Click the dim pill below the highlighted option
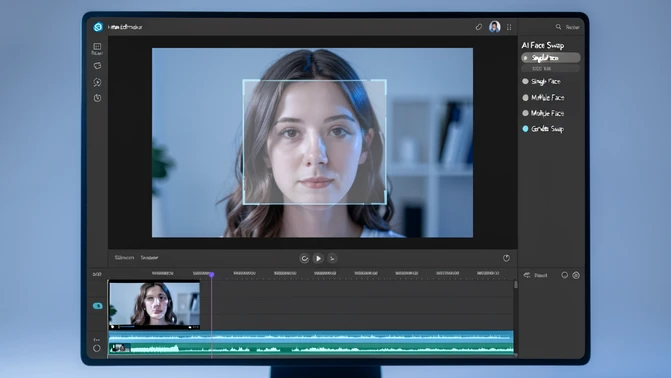Image resolution: width=671 pixels, height=378 pixels. 551,68
